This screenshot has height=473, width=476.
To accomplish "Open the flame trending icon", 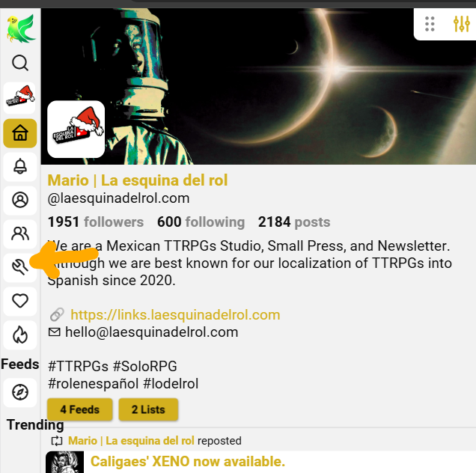I will click(x=20, y=335).
